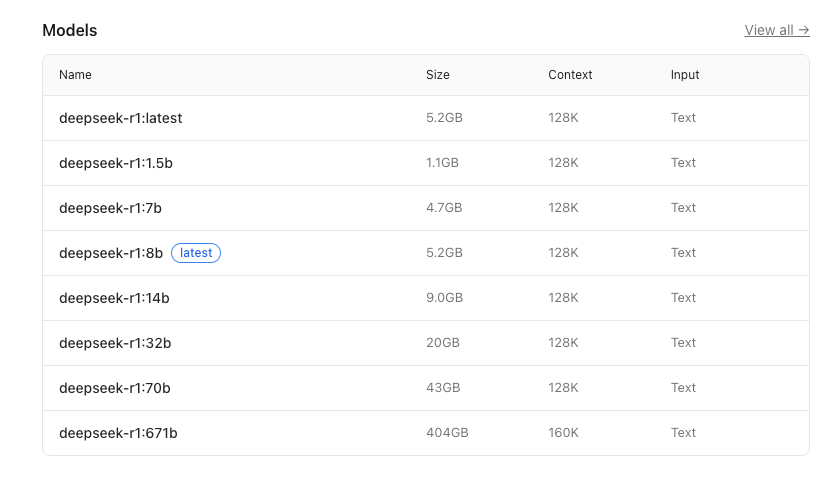Choose deepseek-r1:32b model link
This screenshot has height=493, width=840.
115,343
